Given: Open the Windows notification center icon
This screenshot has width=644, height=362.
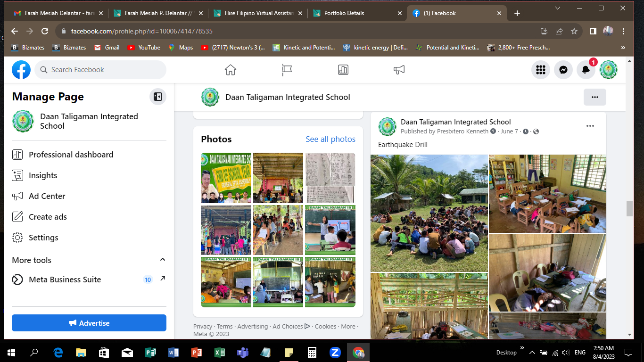Looking at the screenshot, I should pyautogui.click(x=628, y=352).
